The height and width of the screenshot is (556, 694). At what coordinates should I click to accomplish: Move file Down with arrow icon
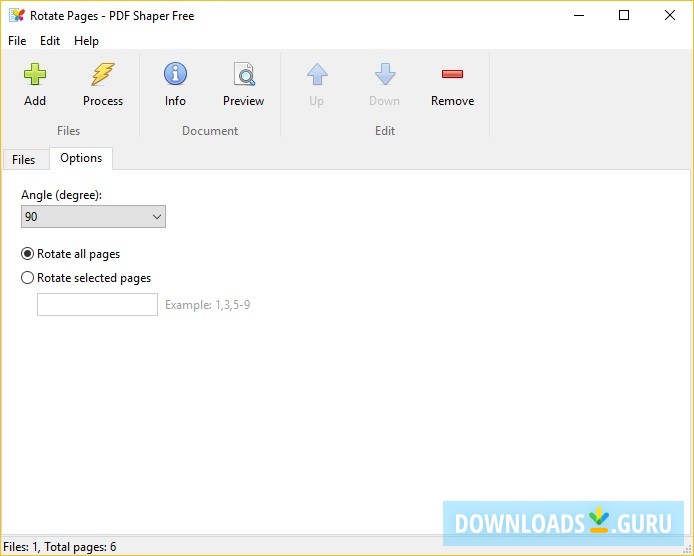point(385,74)
